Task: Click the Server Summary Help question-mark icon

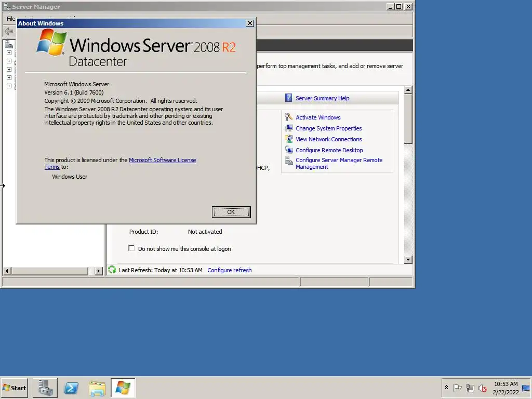Action: 288,98
